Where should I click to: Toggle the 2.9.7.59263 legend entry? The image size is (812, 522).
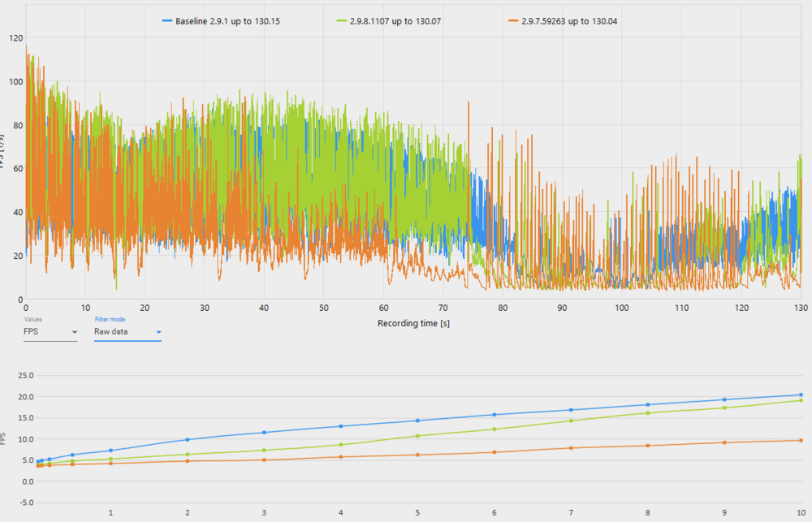coord(563,21)
